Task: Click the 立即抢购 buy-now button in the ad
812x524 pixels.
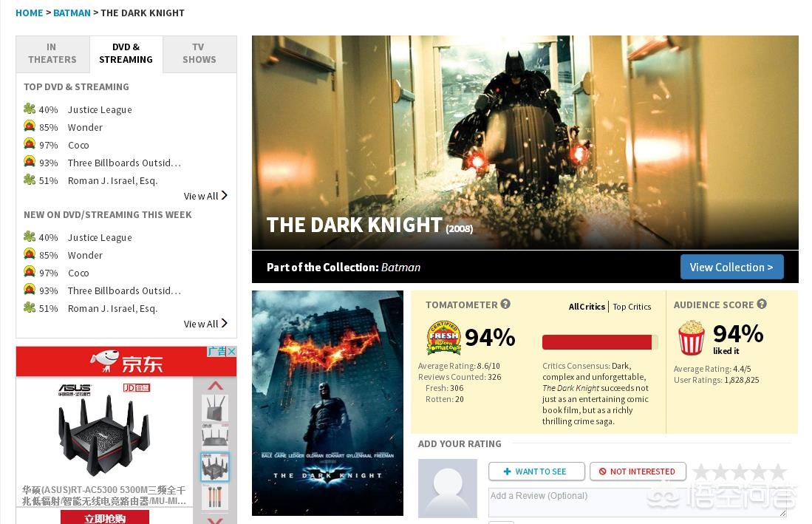Action: pyautogui.click(x=105, y=517)
